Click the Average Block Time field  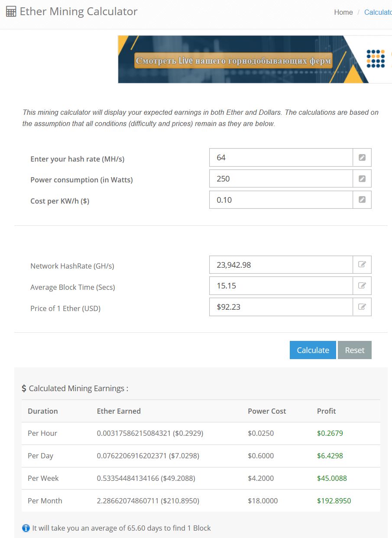tap(281, 285)
